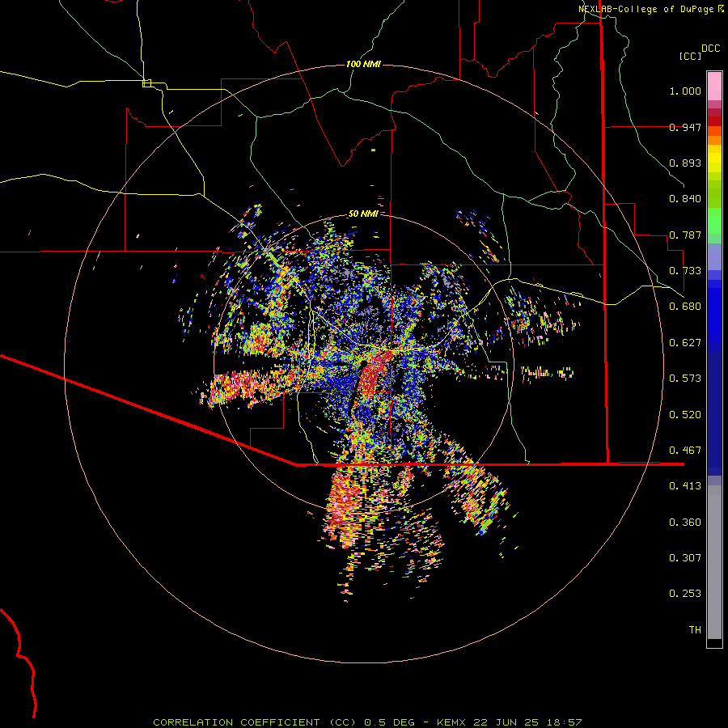Click the 0.413 color scale value
The image size is (728, 728).
pyautogui.click(x=685, y=486)
